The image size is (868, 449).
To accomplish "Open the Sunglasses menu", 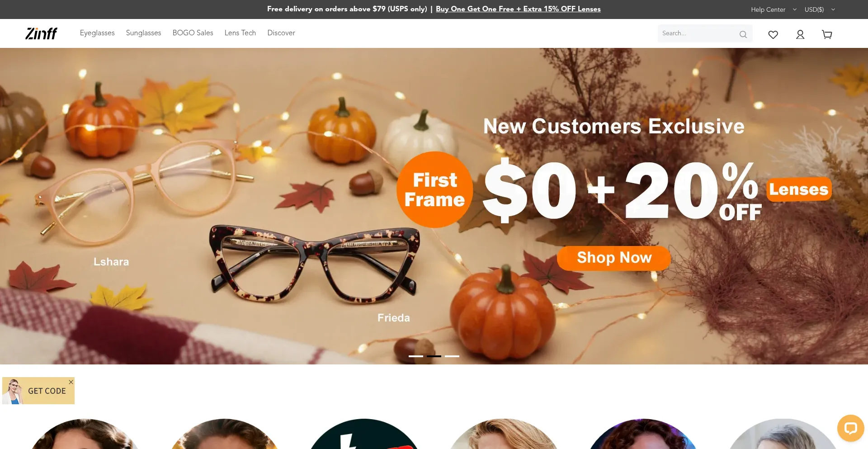I will pyautogui.click(x=143, y=33).
